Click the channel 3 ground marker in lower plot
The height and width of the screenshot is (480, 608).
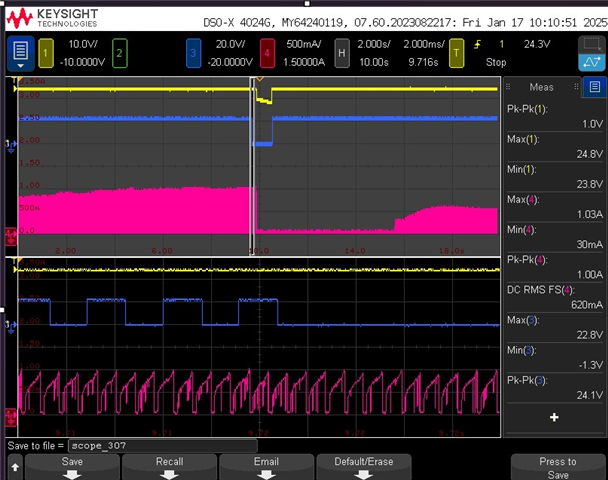[10, 326]
